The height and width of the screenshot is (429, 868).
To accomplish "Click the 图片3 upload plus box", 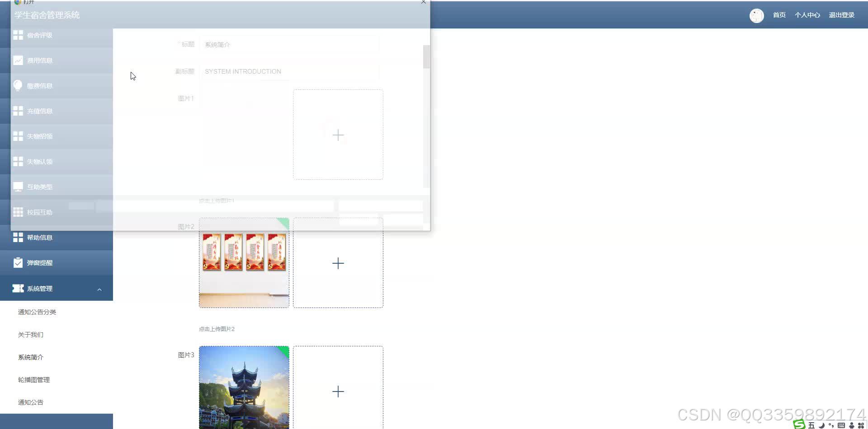I will 338,391.
